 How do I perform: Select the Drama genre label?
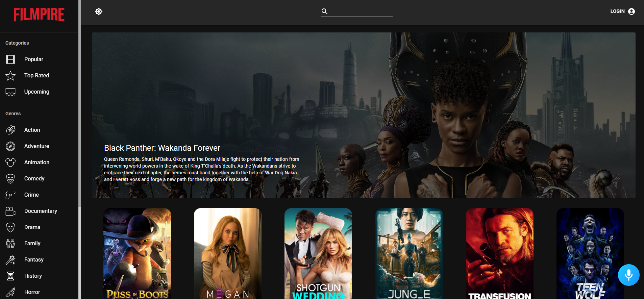pos(32,227)
